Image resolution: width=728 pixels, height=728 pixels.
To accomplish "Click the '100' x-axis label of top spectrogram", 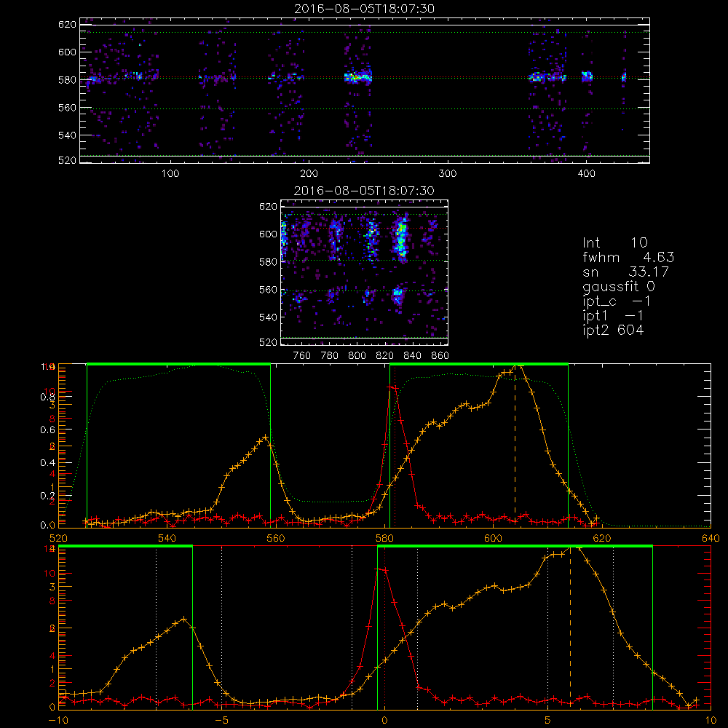I will 170,174.
